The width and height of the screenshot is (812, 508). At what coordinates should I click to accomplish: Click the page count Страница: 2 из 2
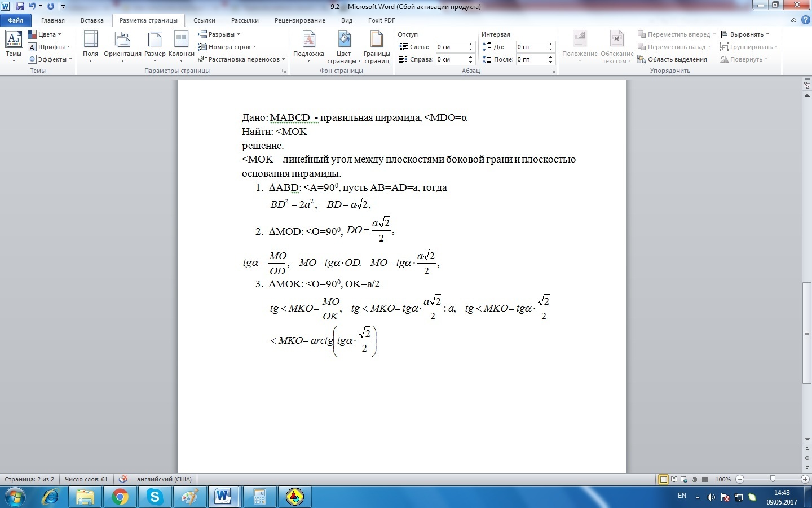(x=29, y=479)
